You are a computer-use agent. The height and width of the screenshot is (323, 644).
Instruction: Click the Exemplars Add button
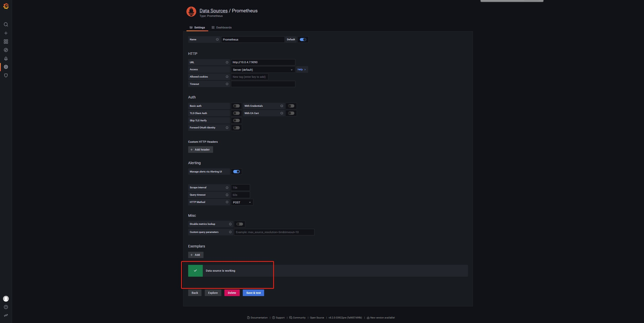click(196, 255)
